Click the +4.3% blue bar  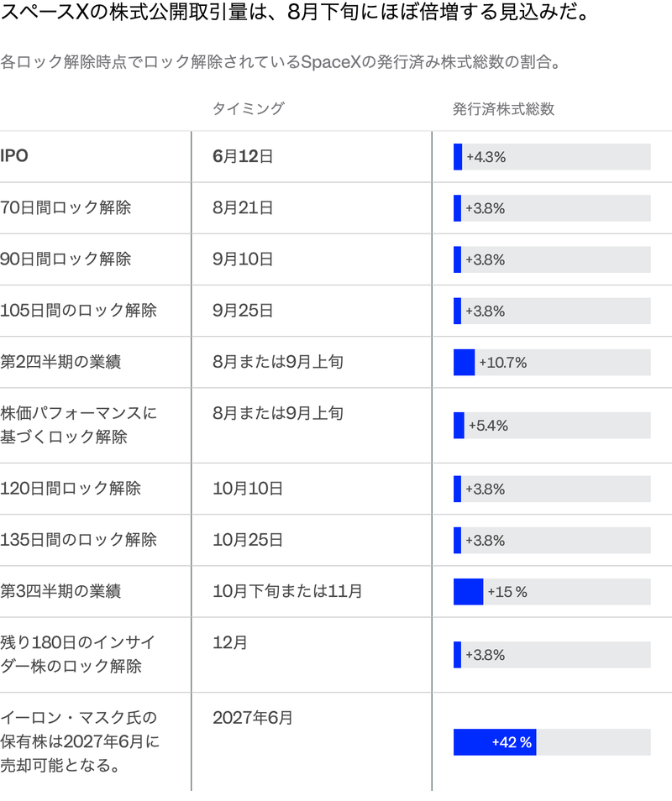click(457, 157)
